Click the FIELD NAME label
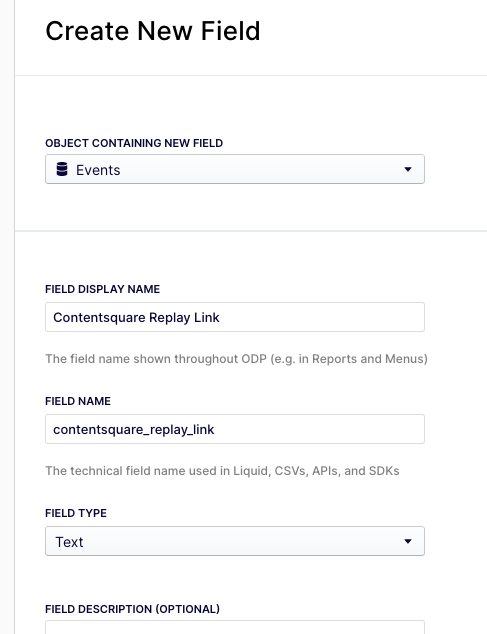Screen dimensions: 487x634 [x=78, y=401]
